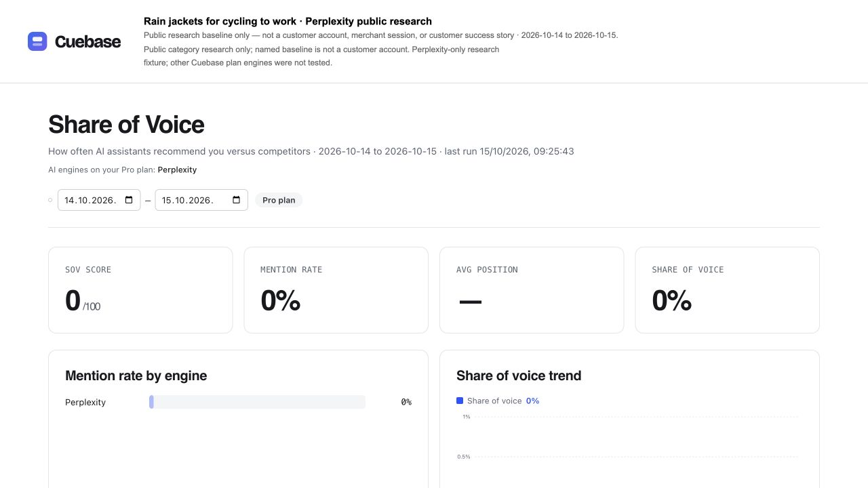This screenshot has height=488, width=868.
Task: Select the AVG POSITION card
Action: click(x=532, y=290)
